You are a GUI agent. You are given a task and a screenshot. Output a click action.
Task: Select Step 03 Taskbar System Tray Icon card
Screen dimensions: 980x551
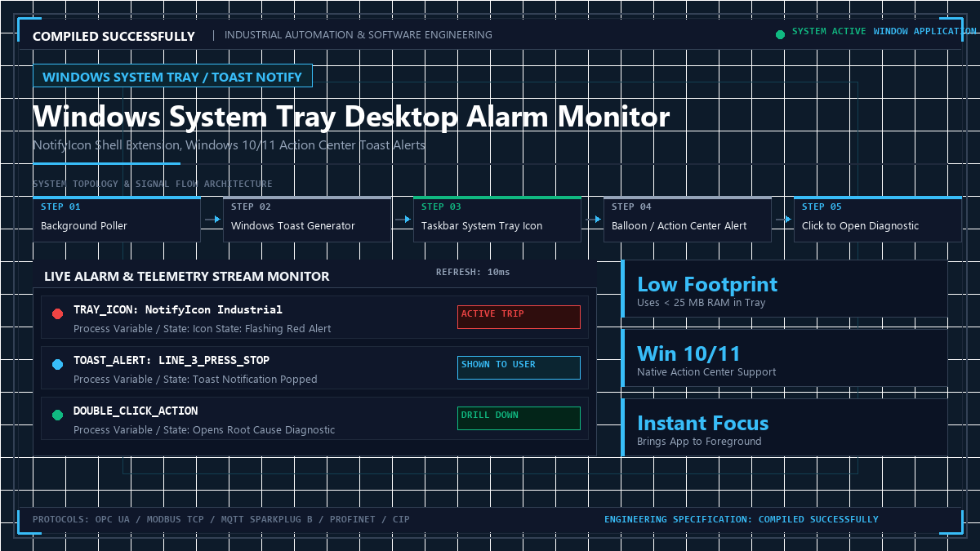coord(497,219)
